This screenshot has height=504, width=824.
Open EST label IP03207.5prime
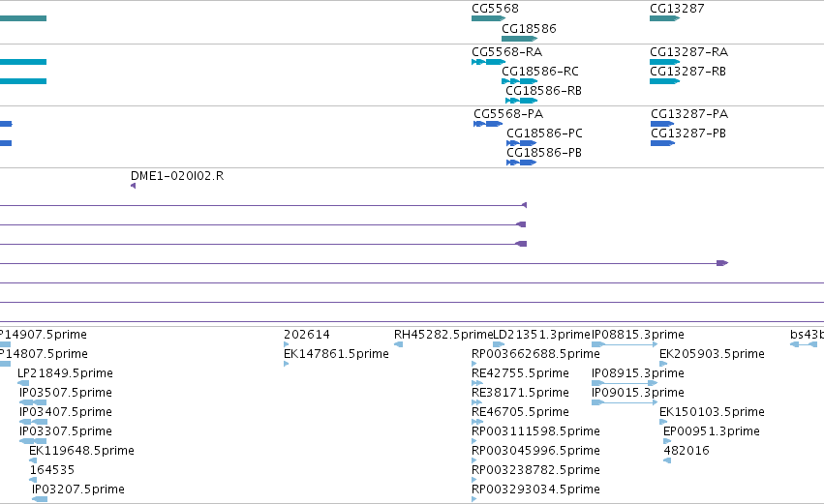point(78,489)
